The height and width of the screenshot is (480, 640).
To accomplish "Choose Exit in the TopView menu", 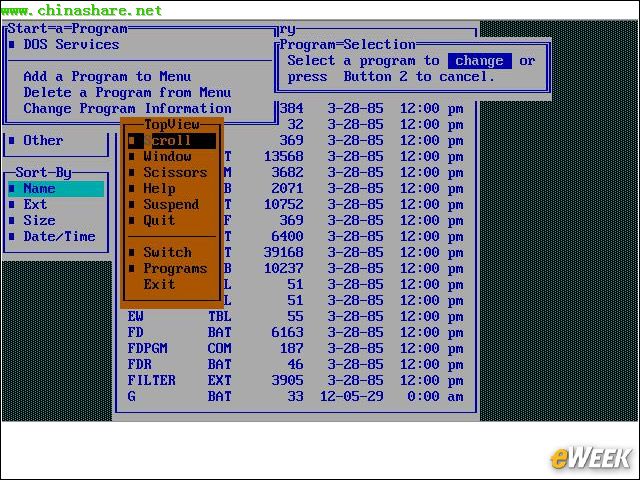I will pos(159,284).
